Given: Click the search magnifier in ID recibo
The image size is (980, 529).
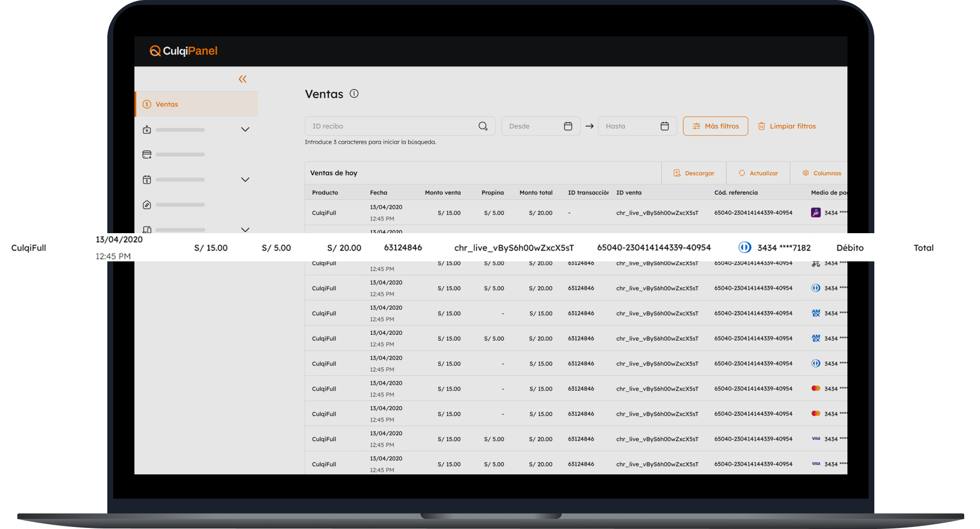Looking at the screenshot, I should [483, 126].
